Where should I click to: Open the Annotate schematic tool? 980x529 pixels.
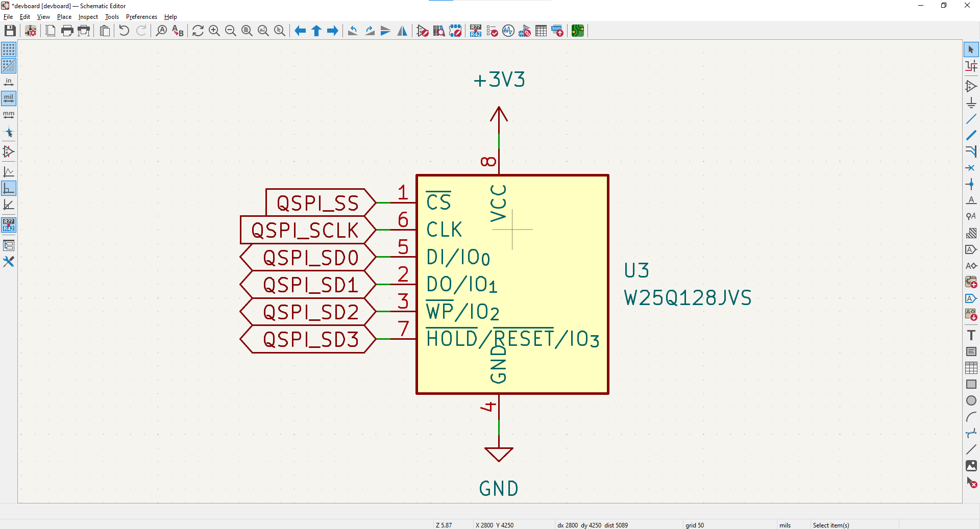(x=476, y=31)
